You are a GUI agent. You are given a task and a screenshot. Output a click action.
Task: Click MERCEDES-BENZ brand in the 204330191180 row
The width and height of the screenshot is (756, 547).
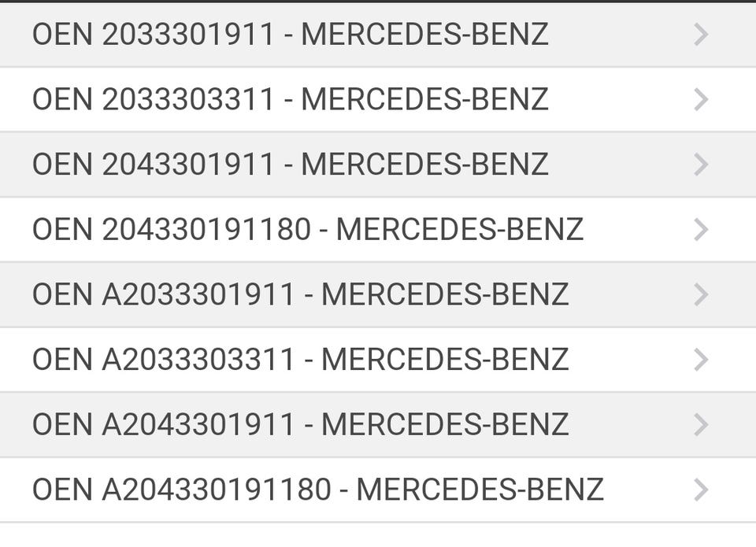point(459,230)
